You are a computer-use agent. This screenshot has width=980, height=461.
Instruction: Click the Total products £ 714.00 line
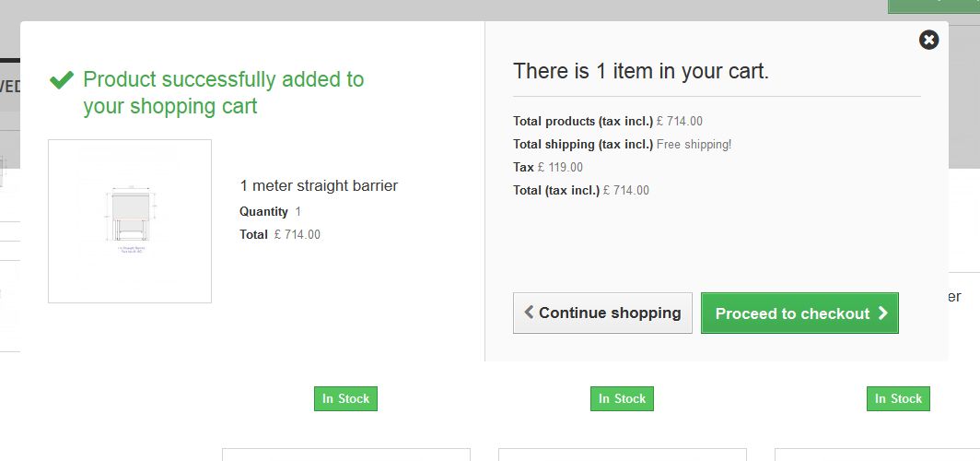608,122
